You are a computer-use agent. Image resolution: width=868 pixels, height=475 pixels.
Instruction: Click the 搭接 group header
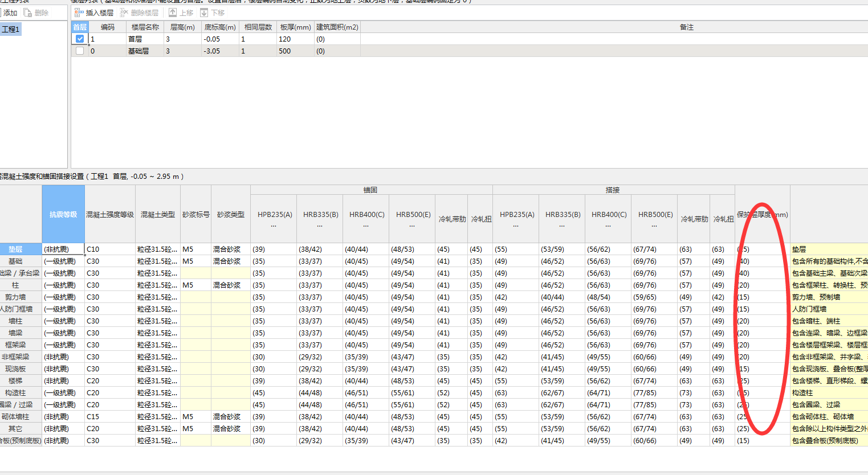[613, 190]
